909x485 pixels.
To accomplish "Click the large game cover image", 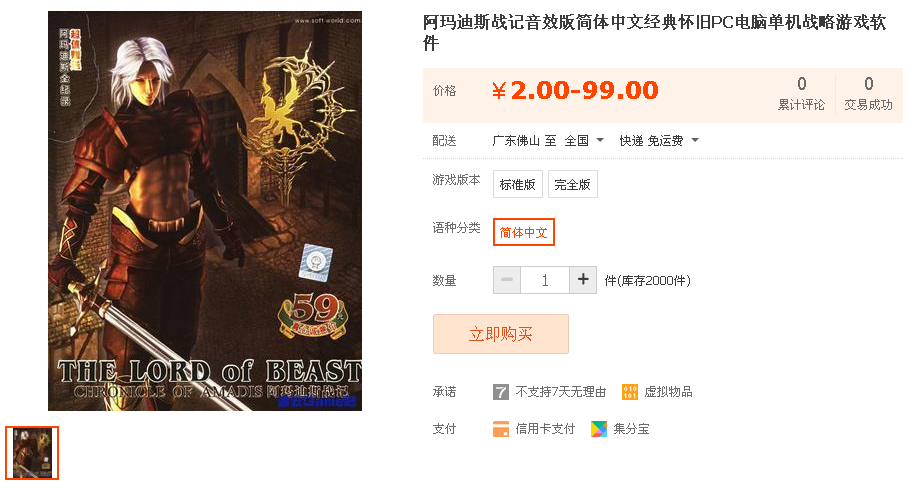I will tap(205, 211).
